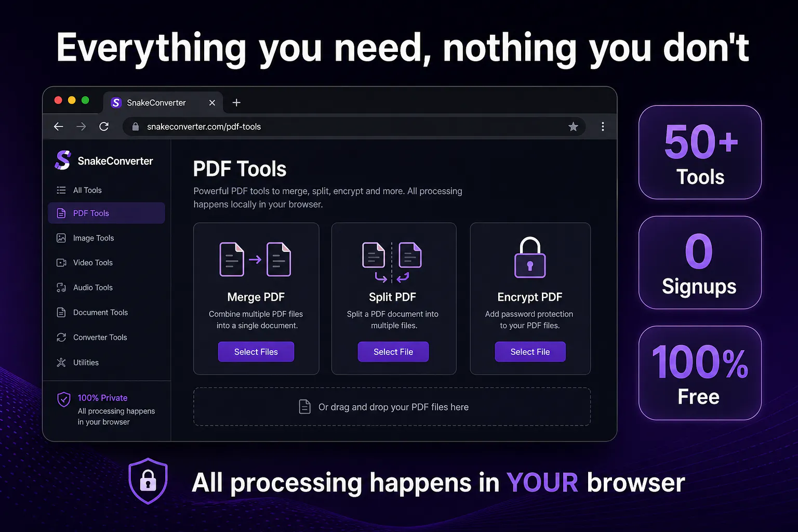This screenshot has height=532, width=798.
Task: Click the Merge PDF two-documents icon
Action: click(x=255, y=259)
